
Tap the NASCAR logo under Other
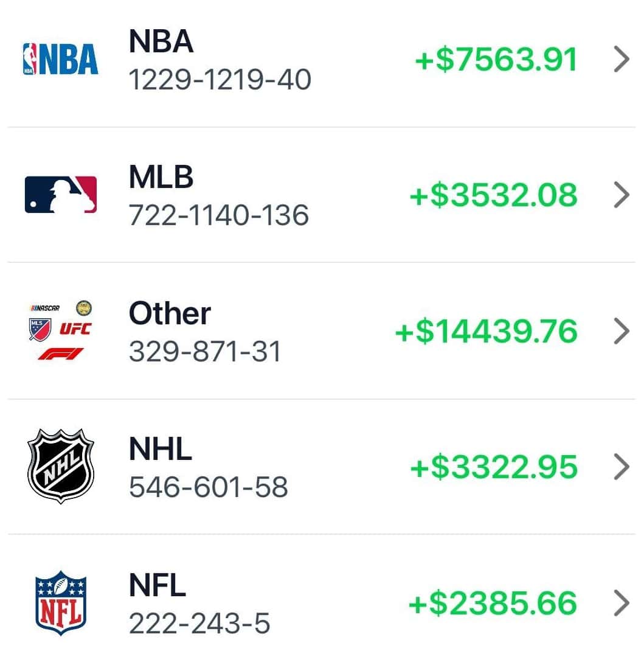point(45,308)
